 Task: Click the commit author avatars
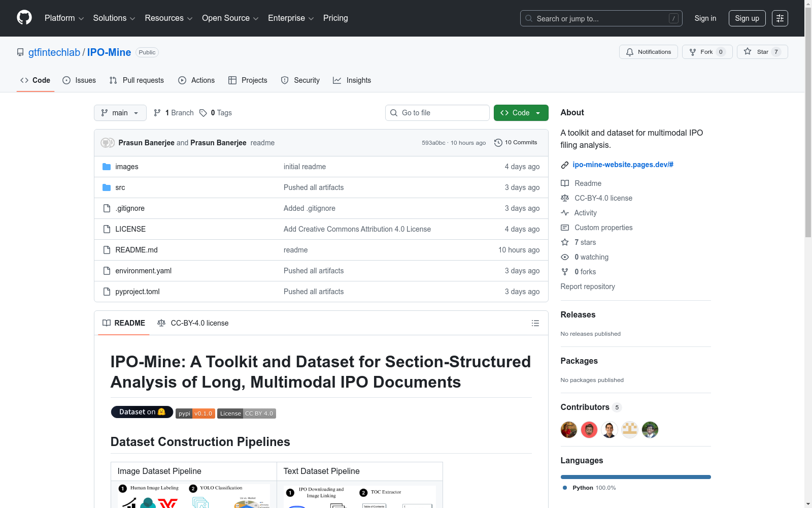coord(108,143)
